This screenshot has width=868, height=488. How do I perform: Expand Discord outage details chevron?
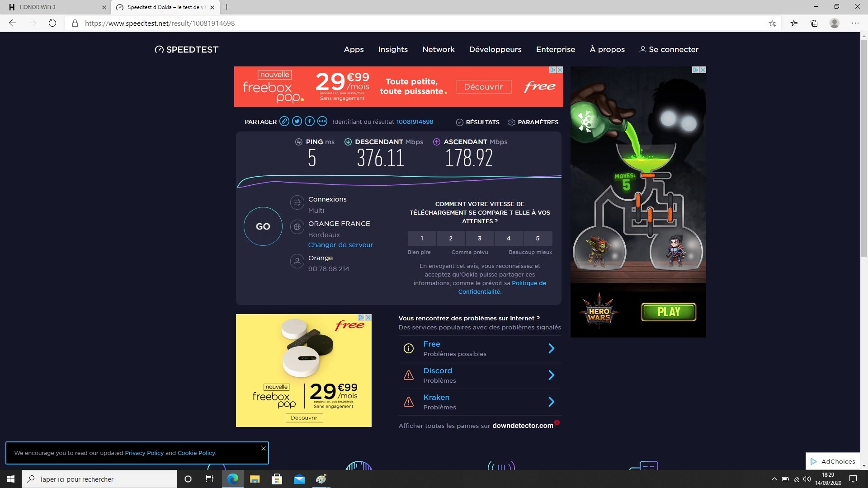551,375
